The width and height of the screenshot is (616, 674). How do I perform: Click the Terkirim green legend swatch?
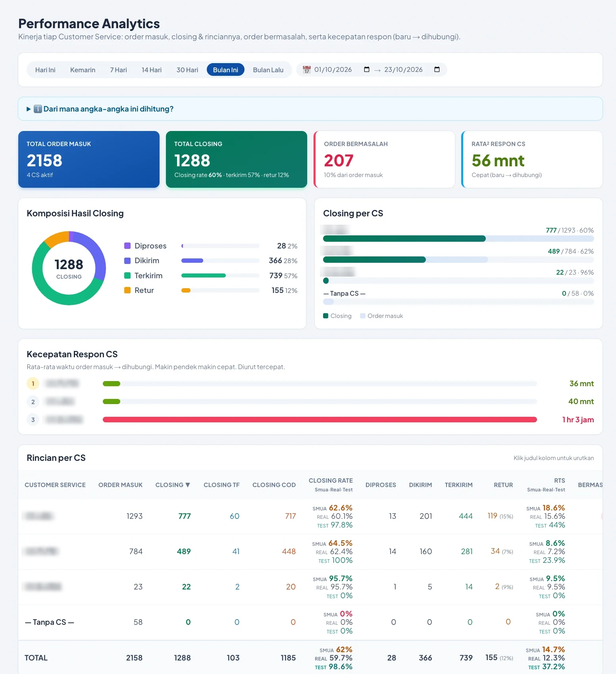127,275
